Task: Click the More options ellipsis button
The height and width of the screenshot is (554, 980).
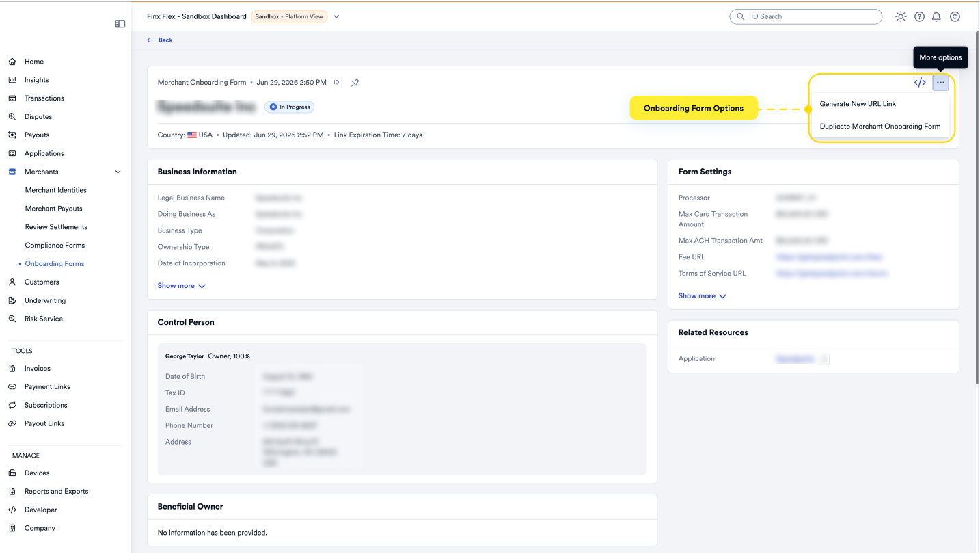Action: coord(940,83)
